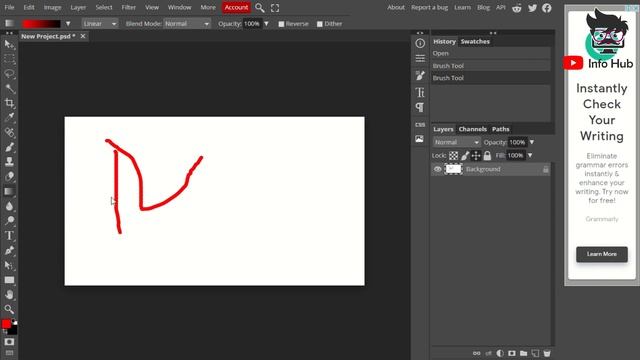Open the gradient type Linear dropdown
This screenshot has height=360, width=640.
pos(100,24)
